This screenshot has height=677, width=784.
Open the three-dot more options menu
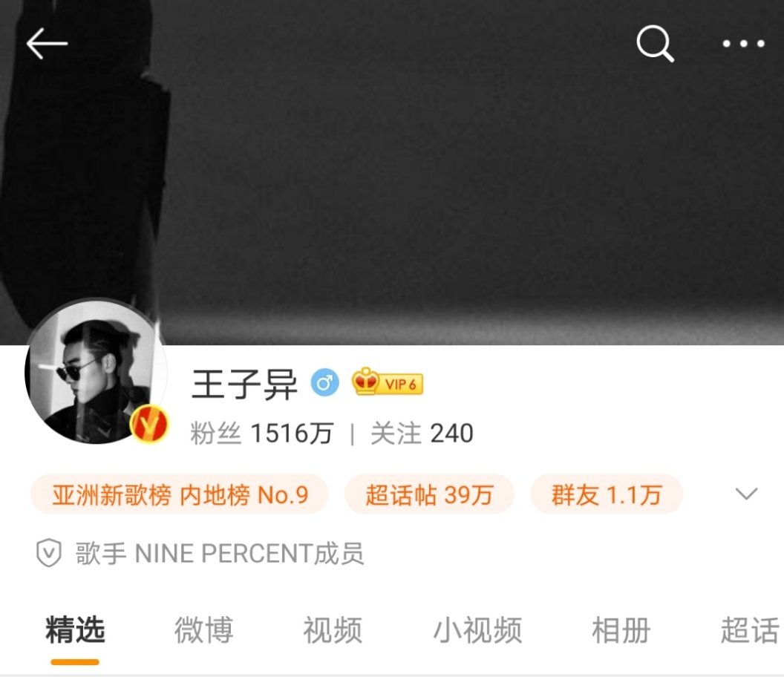click(x=743, y=44)
